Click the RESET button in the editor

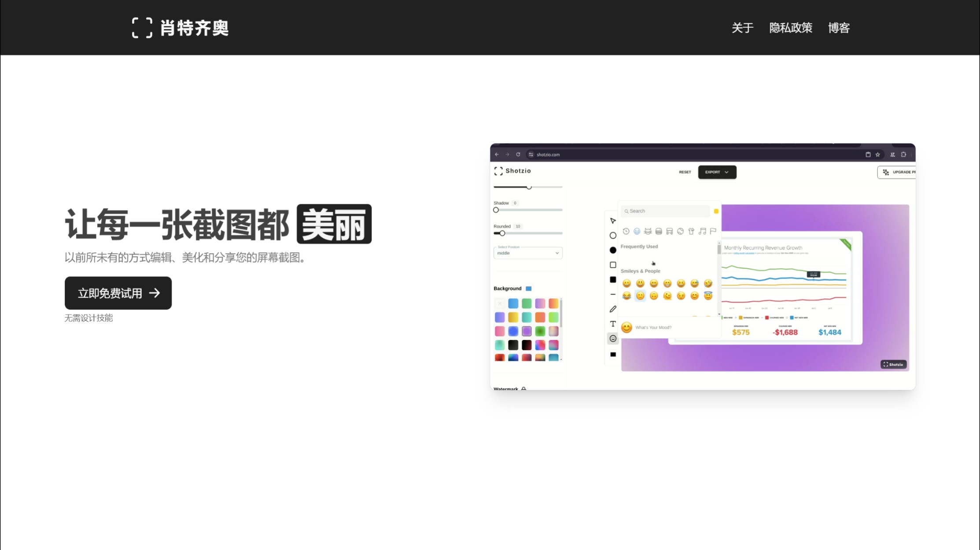pos(685,172)
